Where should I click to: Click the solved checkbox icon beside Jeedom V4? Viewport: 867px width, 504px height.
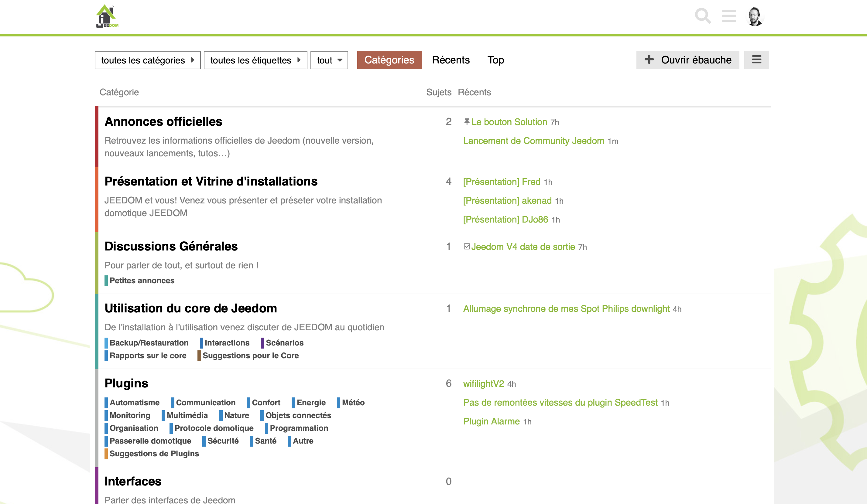coord(467,247)
